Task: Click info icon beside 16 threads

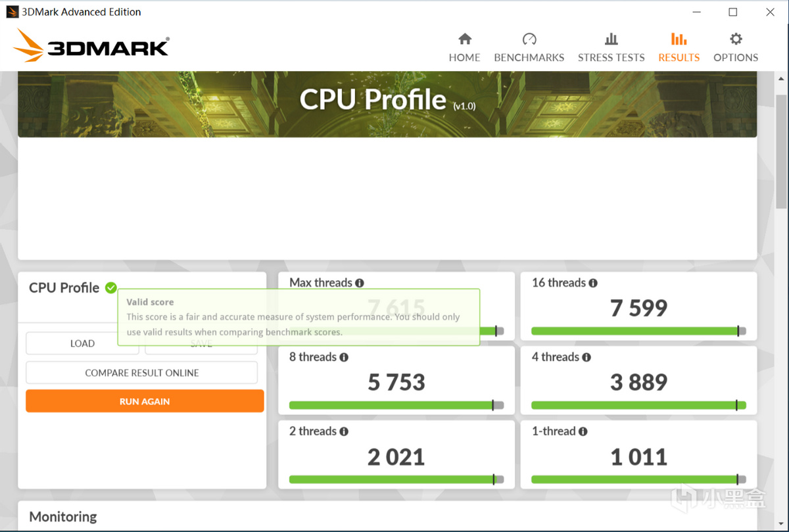Action: 593,283
